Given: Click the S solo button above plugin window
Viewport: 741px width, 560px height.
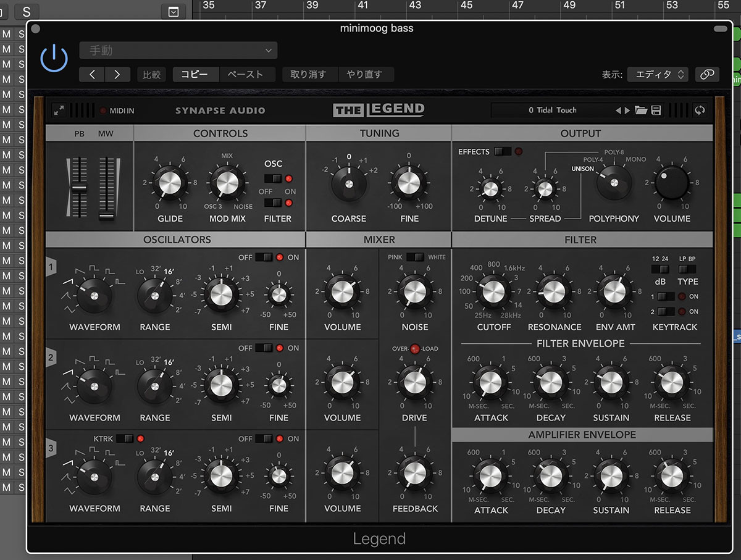Looking at the screenshot, I should coord(26,12).
